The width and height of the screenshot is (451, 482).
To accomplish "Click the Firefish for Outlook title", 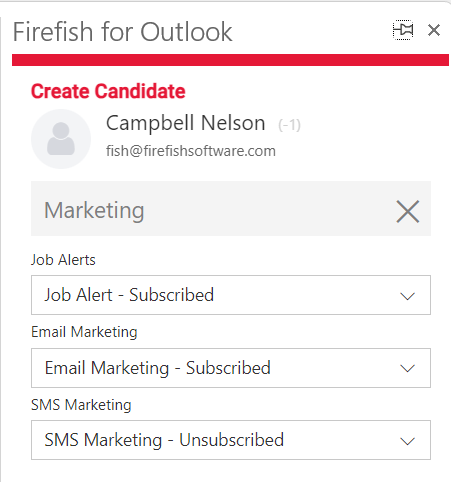I will [122, 32].
